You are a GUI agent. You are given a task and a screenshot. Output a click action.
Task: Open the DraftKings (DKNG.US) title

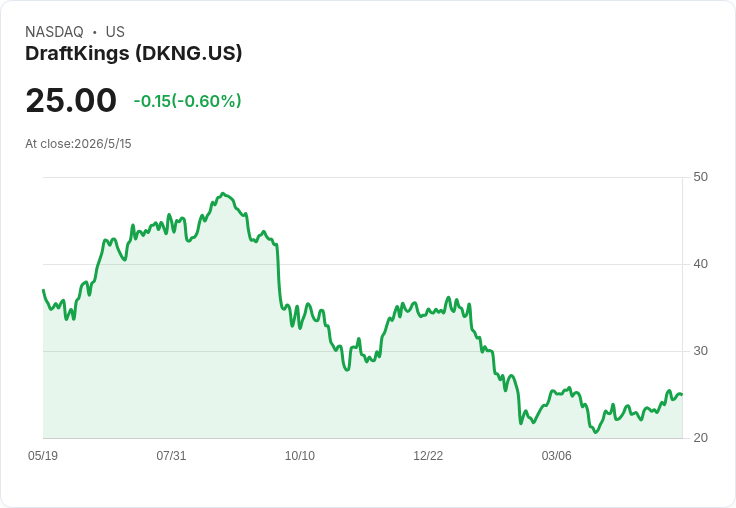(133, 53)
